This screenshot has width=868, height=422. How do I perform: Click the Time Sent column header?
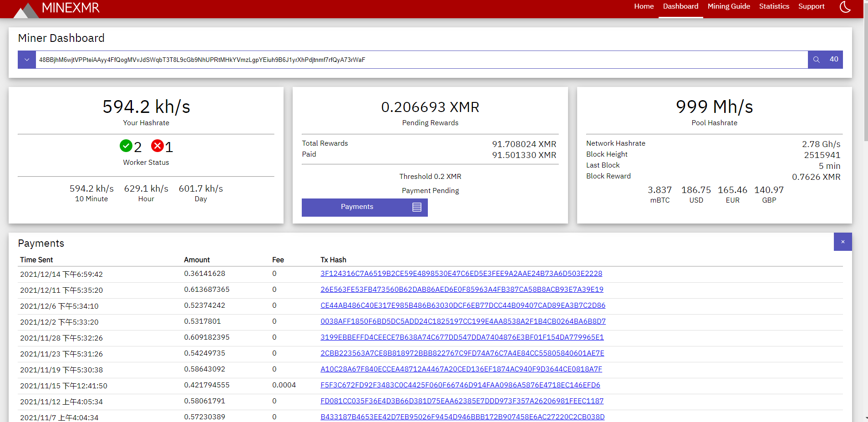36,260
